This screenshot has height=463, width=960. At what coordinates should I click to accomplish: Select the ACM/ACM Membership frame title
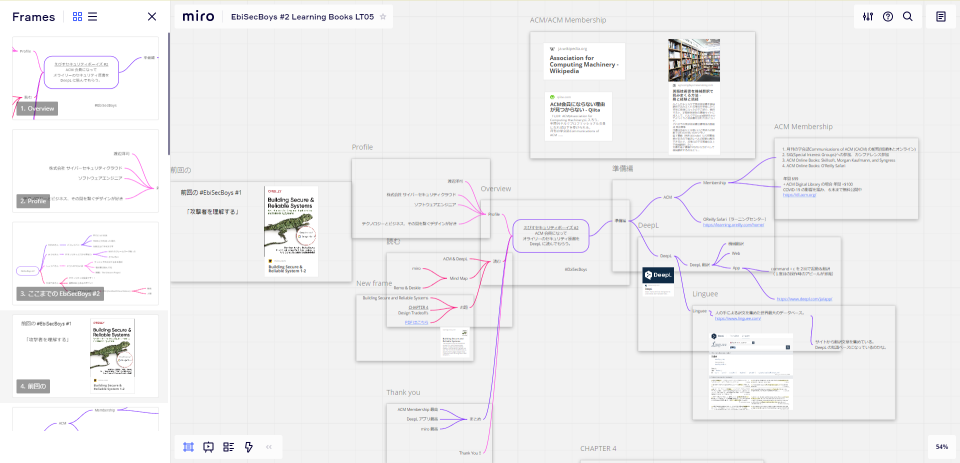point(568,20)
